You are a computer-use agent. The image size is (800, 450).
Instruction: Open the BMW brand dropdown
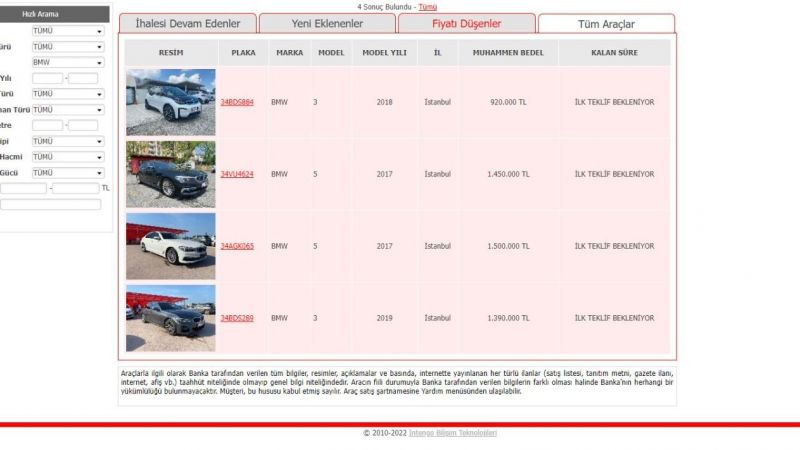point(68,62)
